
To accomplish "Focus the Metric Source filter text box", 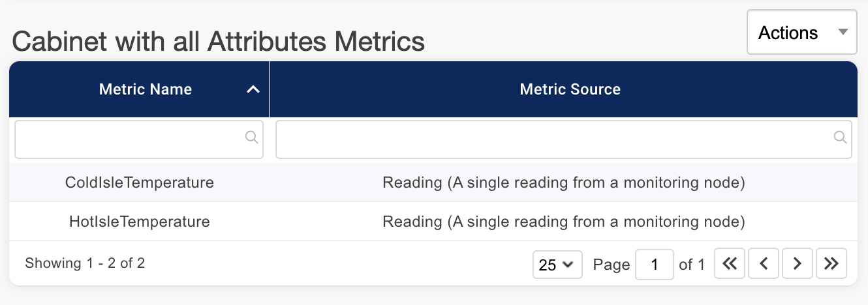I will [555, 138].
